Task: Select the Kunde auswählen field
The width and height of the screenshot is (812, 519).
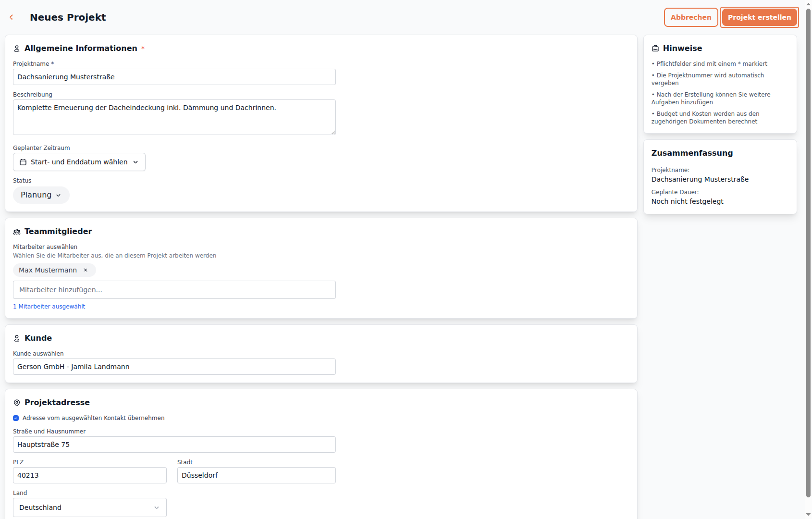Action: [x=174, y=367]
